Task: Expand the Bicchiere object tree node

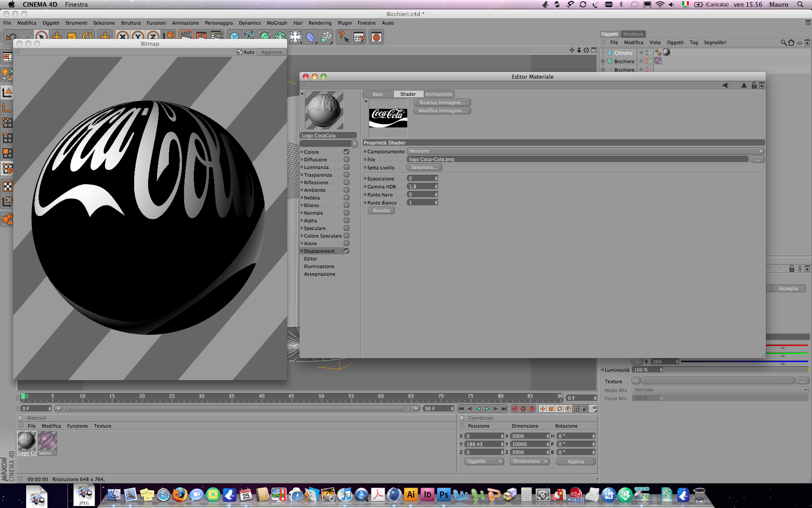Action: click(603, 61)
